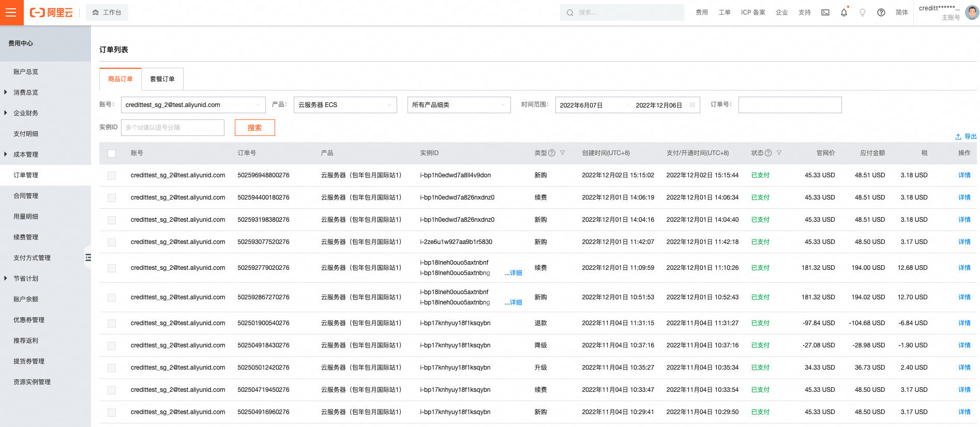Viewport: 980px width, 427px height.
Task: Switch to 商品订单 tab
Action: (120, 79)
